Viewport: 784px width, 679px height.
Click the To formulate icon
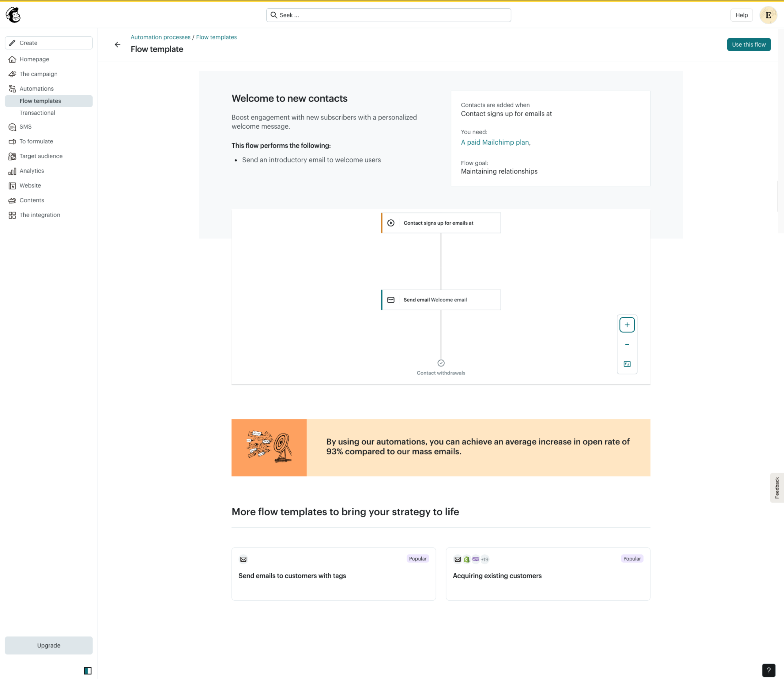click(x=12, y=142)
